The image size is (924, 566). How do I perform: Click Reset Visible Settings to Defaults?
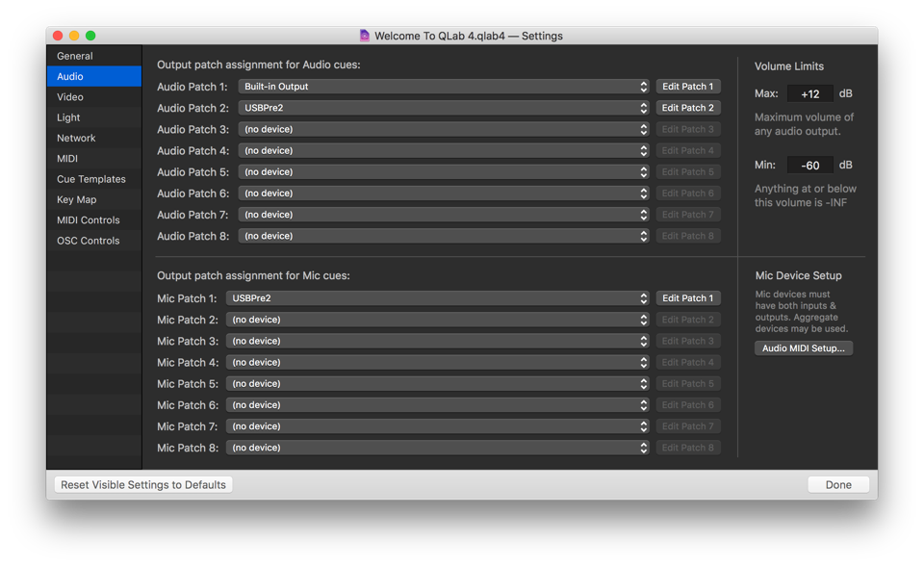coord(143,485)
